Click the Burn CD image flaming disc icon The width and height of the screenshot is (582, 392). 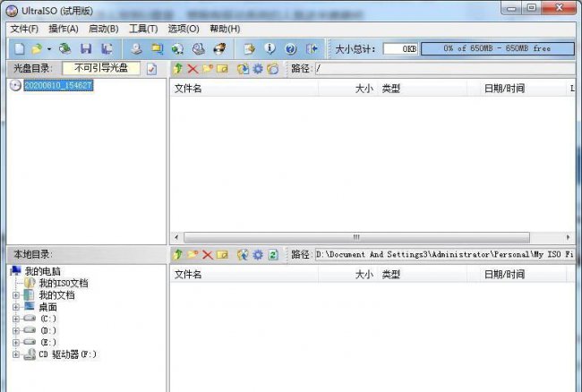(x=219, y=48)
